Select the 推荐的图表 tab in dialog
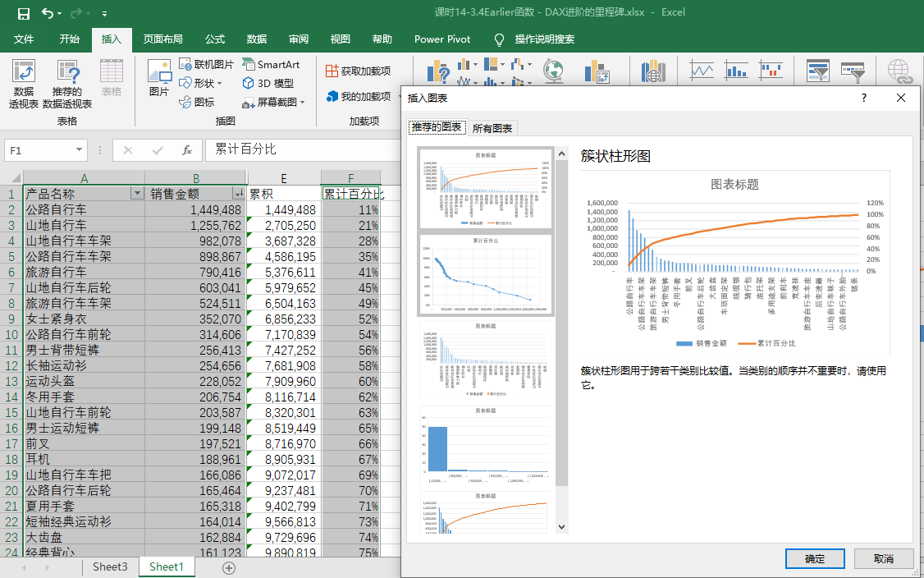Screen dimensions: 924x578 pyautogui.click(x=437, y=127)
